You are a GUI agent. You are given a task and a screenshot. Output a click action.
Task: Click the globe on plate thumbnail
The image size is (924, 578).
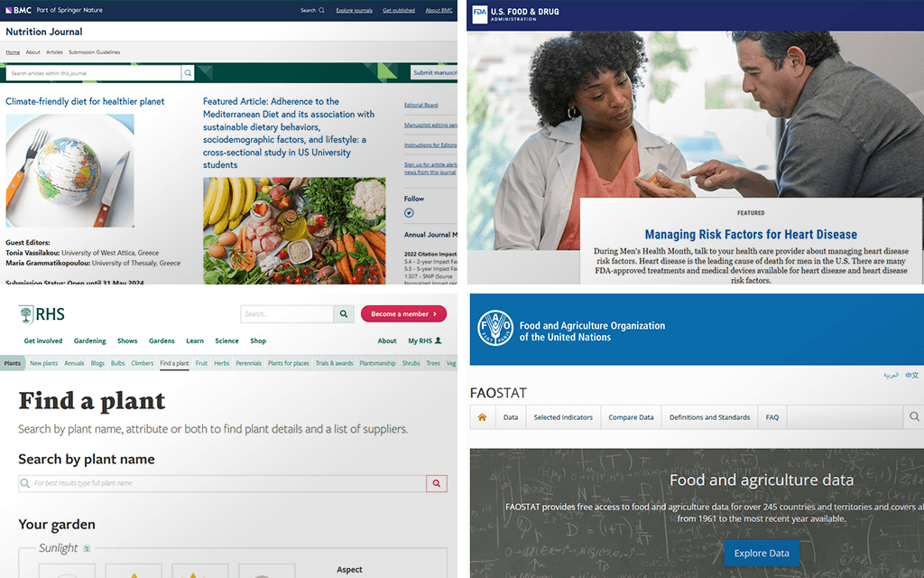(69, 171)
